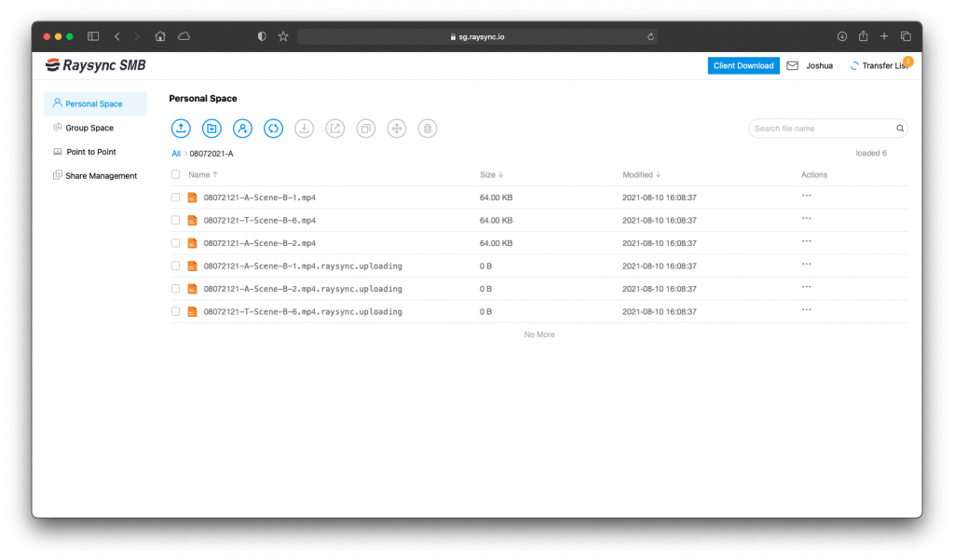This screenshot has height=560, width=954.
Task: Sort the file list by Name
Action: pyautogui.click(x=202, y=174)
